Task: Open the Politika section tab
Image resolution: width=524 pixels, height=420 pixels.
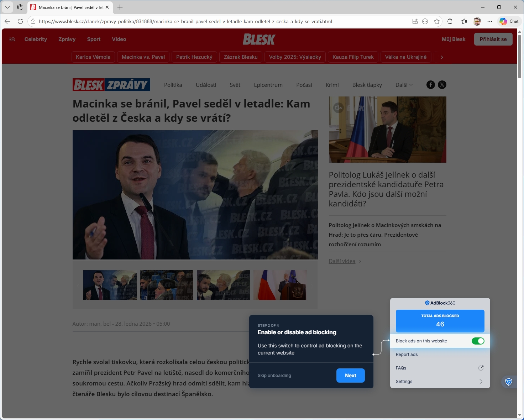Action: pyautogui.click(x=173, y=85)
